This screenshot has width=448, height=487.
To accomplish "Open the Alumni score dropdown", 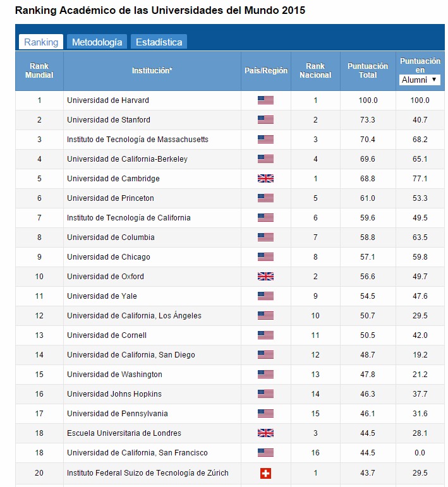I will [x=420, y=80].
